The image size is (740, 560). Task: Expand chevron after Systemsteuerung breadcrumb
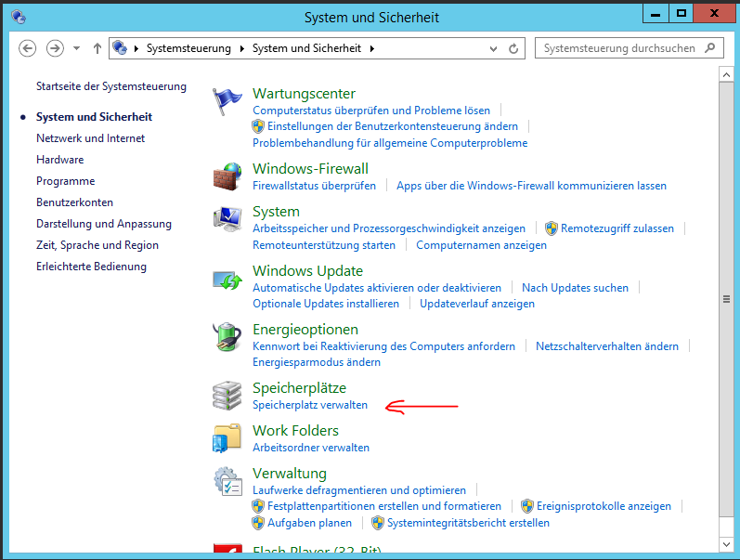pos(242,48)
